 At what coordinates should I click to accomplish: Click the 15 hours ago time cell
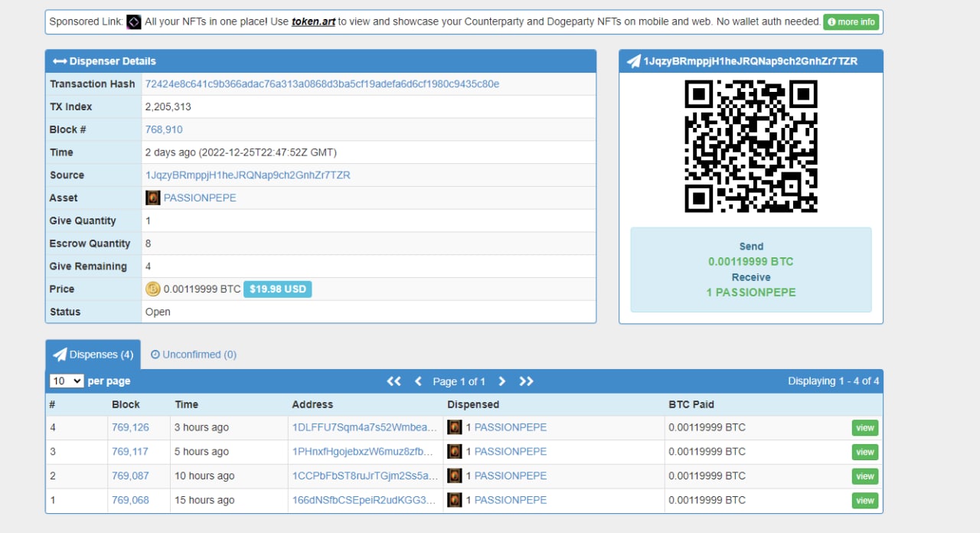[x=204, y=500]
